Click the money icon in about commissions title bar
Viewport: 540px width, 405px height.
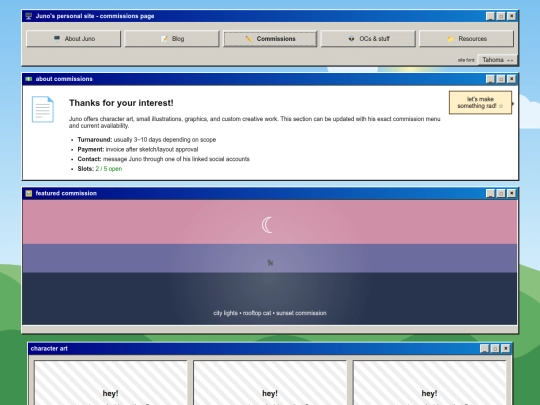pyautogui.click(x=29, y=79)
